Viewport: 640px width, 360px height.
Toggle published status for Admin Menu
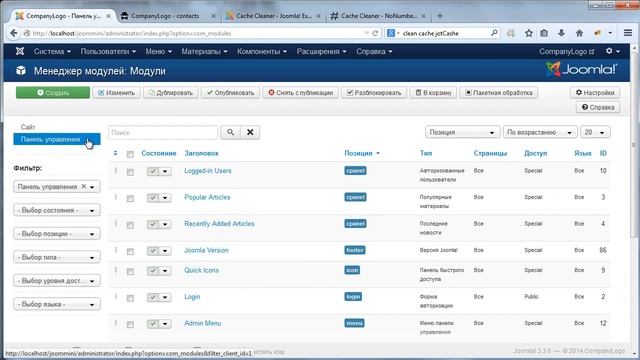[153, 324]
